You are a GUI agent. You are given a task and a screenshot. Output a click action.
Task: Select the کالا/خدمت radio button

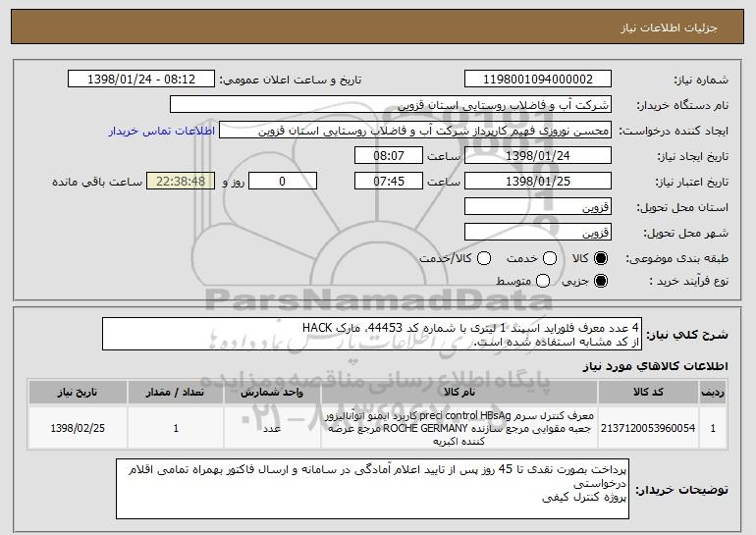tap(484, 258)
